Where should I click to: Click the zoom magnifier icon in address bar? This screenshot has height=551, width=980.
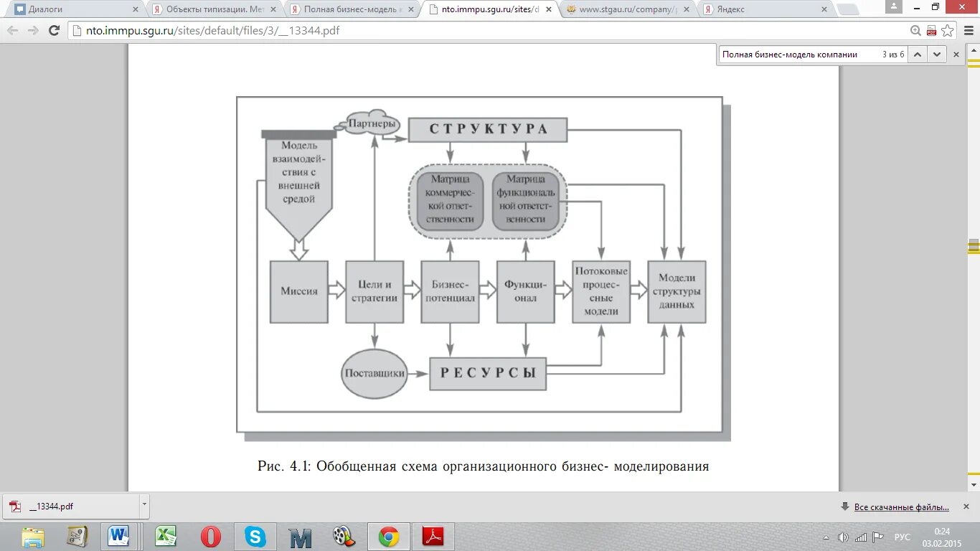tap(915, 30)
